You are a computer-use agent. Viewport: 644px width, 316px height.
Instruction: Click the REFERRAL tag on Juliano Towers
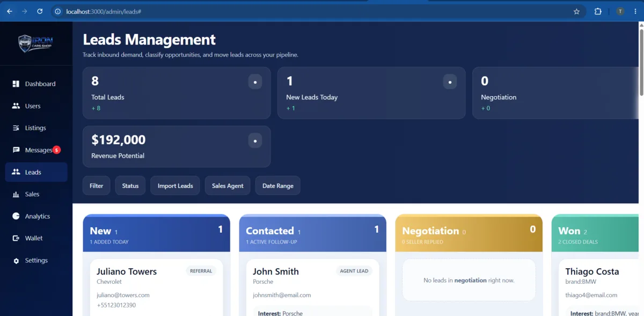coord(201,271)
